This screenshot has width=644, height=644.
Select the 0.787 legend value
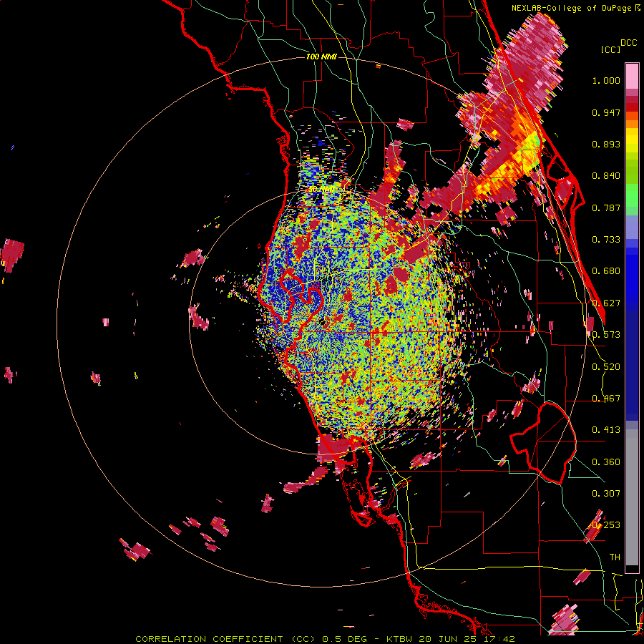[x=606, y=208]
